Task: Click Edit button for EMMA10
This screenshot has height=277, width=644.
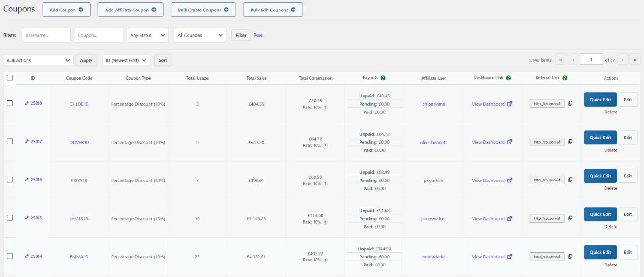Action: coord(628,252)
